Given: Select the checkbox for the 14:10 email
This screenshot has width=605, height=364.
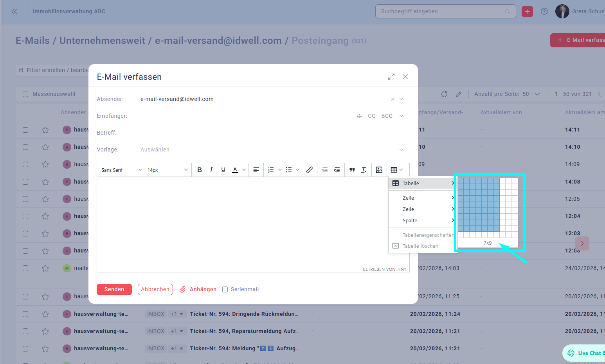Looking at the screenshot, I should (25, 147).
